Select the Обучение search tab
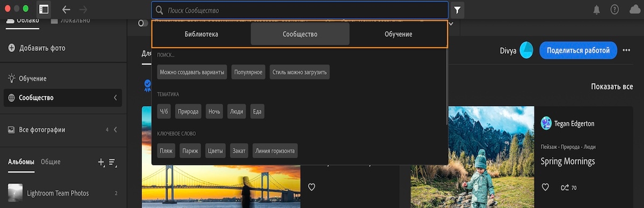This screenshot has width=644, height=208. tap(398, 34)
